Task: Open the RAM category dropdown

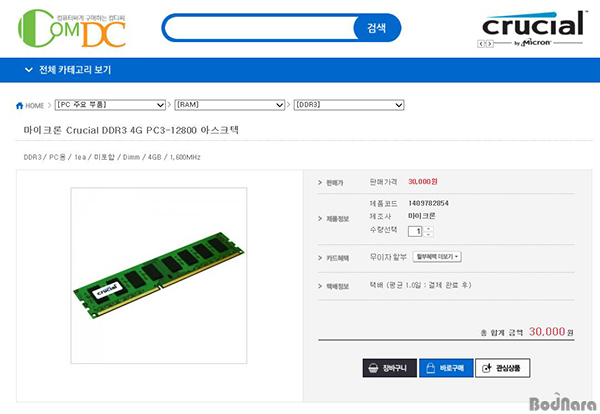Action: pyautogui.click(x=230, y=105)
